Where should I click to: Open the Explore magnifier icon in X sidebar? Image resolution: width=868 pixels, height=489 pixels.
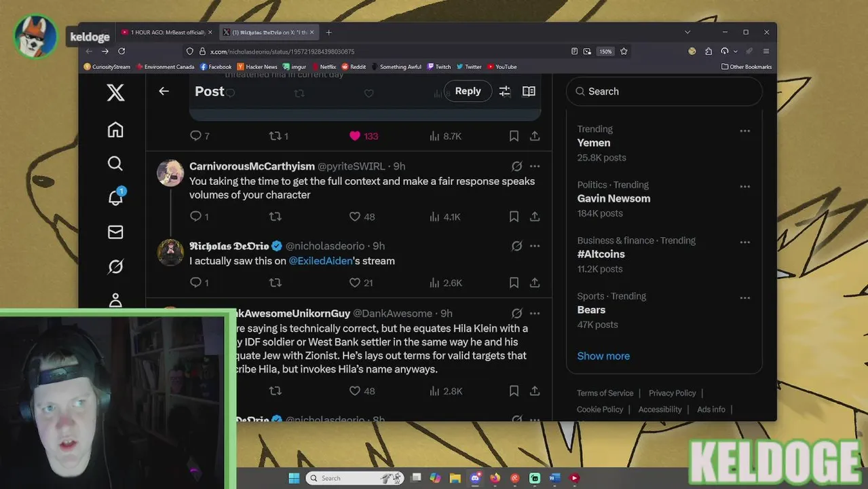115,164
